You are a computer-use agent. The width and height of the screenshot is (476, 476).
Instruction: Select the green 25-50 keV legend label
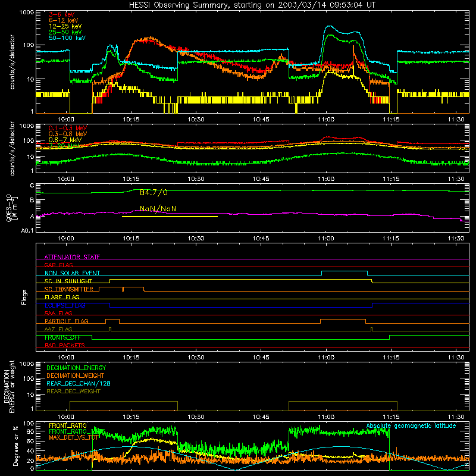[x=65, y=32]
